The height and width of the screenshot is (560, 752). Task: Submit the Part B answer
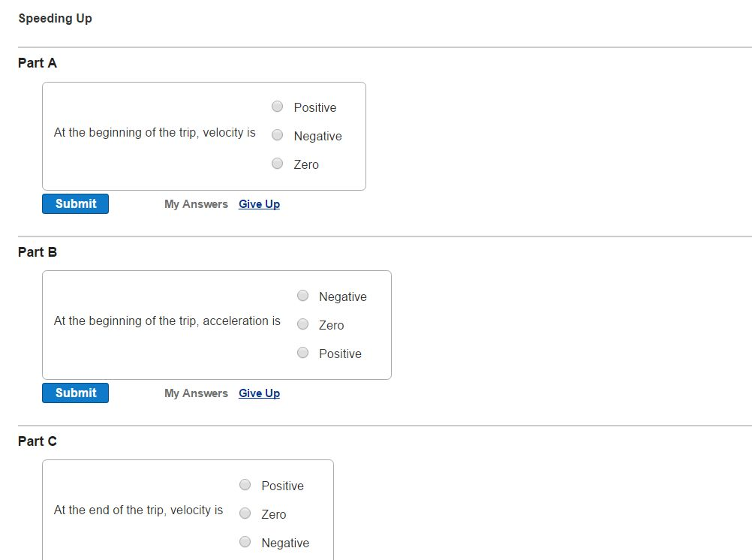[x=75, y=393]
